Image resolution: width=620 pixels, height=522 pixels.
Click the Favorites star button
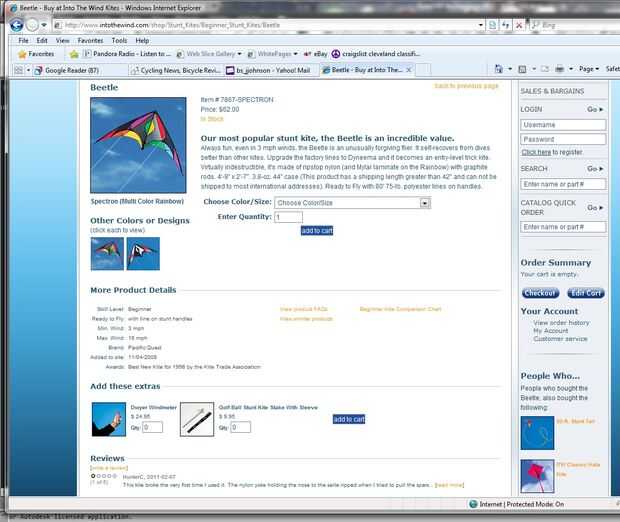(x=36, y=54)
